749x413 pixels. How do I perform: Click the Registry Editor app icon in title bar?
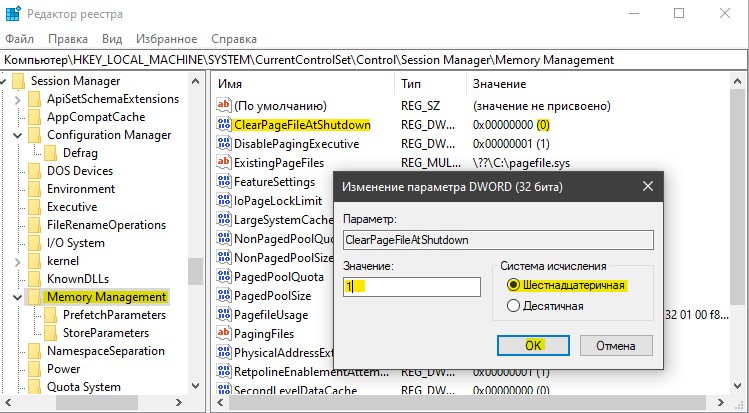pos(13,13)
